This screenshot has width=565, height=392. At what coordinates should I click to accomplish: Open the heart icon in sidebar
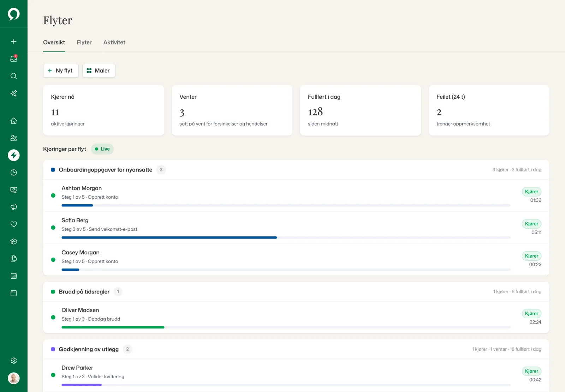pos(14,224)
